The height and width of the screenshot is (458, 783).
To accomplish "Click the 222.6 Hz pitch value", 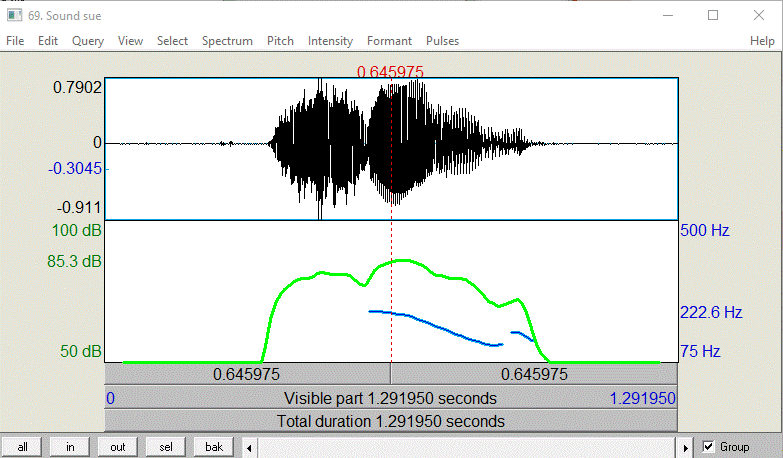I will coord(711,312).
